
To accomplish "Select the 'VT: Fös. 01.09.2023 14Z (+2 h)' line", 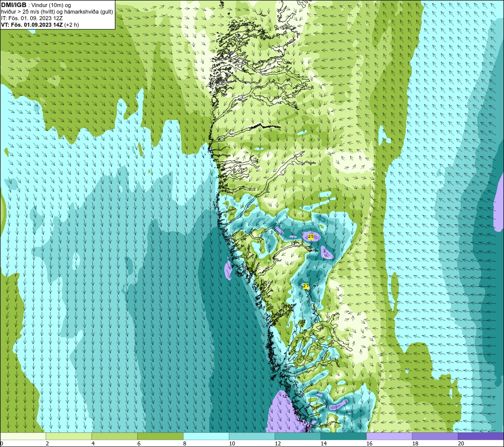I will click(40, 25).
